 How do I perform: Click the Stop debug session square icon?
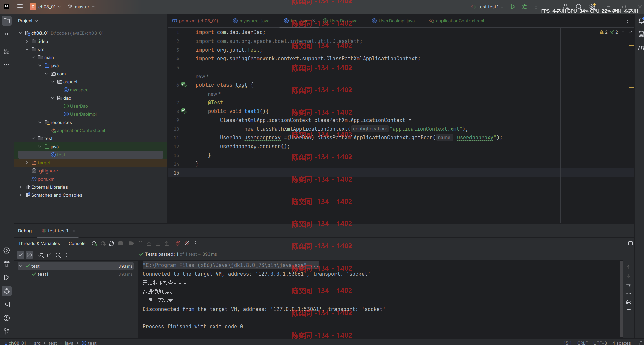coord(120,243)
